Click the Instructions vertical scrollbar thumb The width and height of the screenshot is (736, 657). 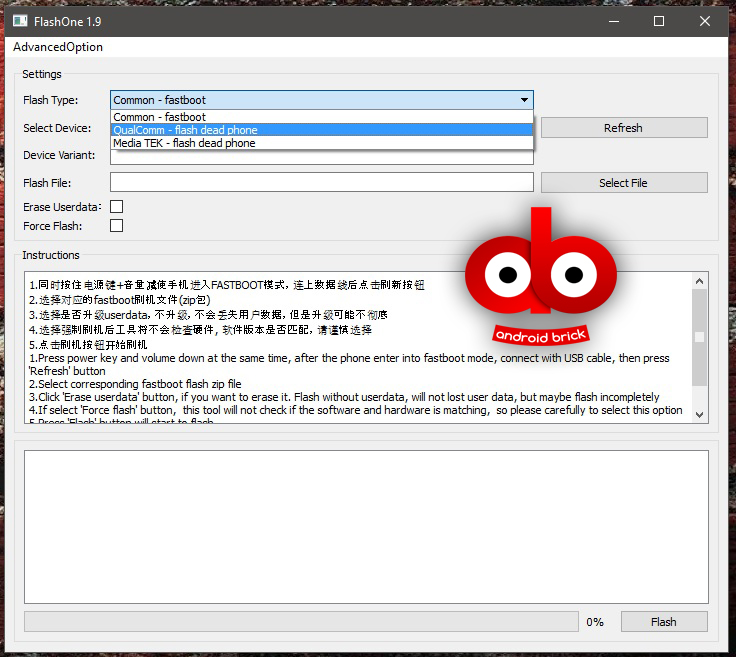(699, 336)
